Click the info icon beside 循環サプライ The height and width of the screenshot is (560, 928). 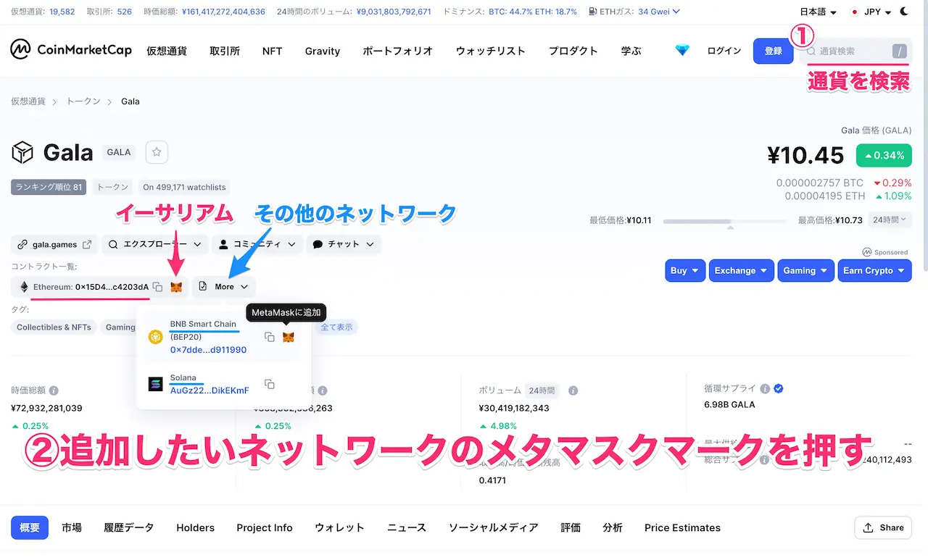[764, 389]
